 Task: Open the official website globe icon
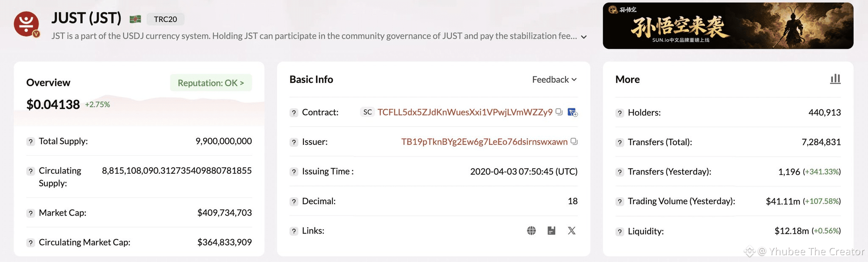point(531,231)
